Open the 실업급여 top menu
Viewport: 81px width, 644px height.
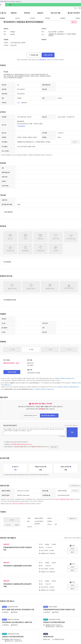[40, 13]
